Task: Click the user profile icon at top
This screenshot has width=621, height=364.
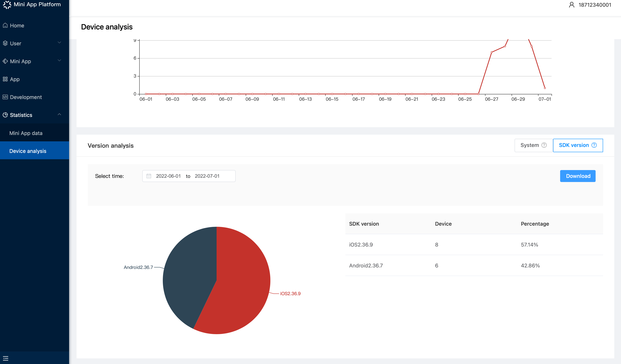Action: pyautogui.click(x=572, y=5)
